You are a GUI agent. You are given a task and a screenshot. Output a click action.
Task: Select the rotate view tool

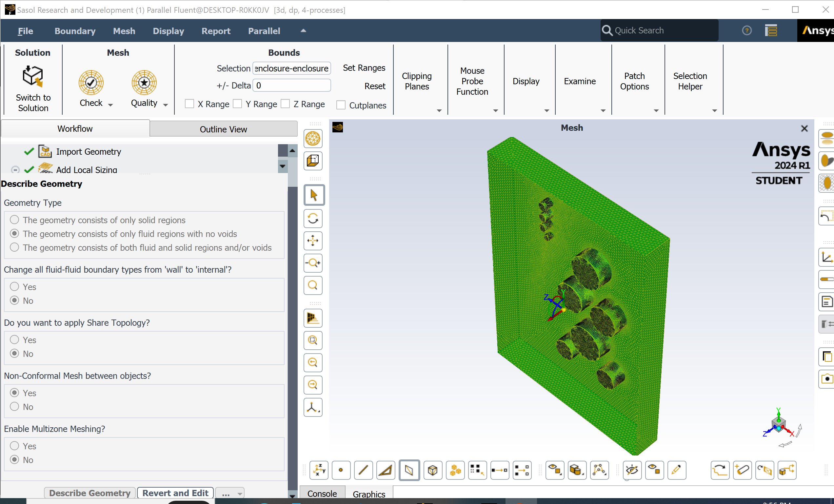click(x=313, y=219)
